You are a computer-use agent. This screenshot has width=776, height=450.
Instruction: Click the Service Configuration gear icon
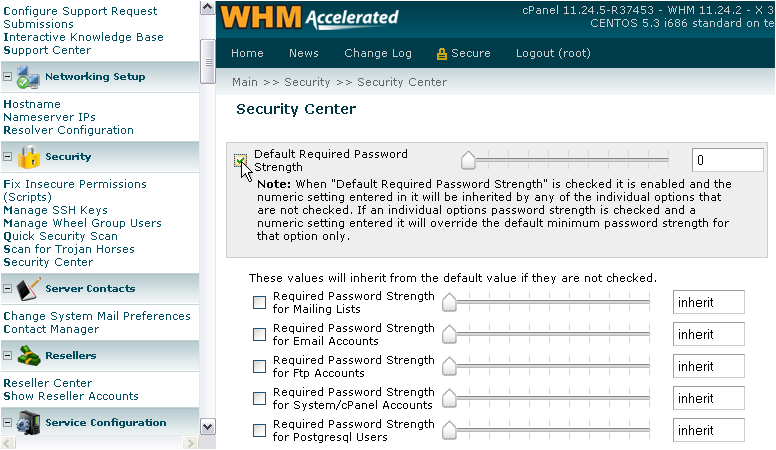pyautogui.click(x=28, y=423)
